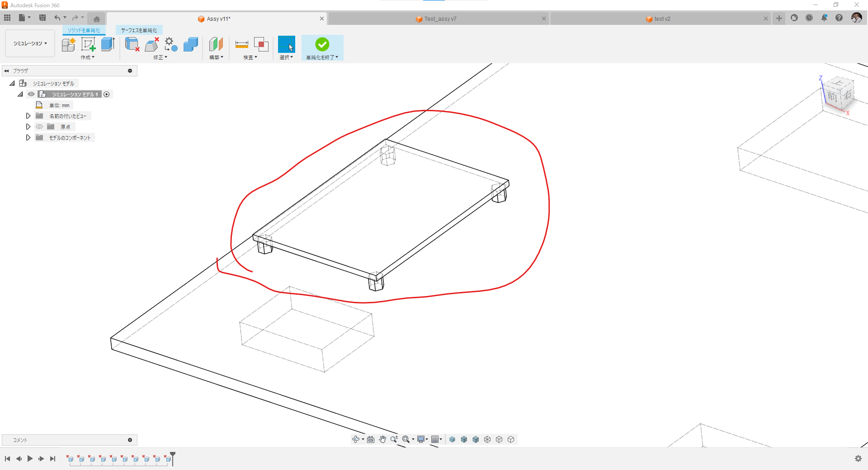Click the Interference check icon

pyautogui.click(x=261, y=44)
